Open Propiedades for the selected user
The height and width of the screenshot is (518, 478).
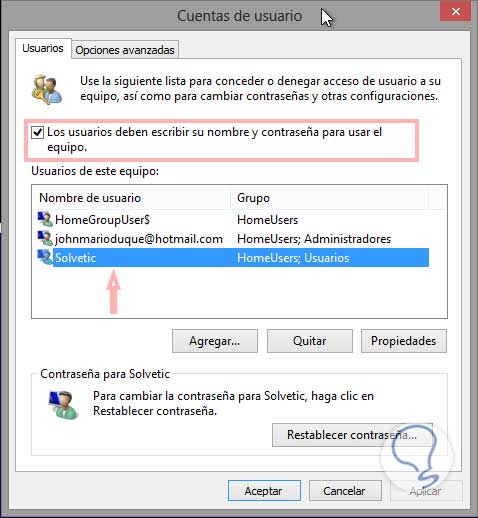point(404,341)
